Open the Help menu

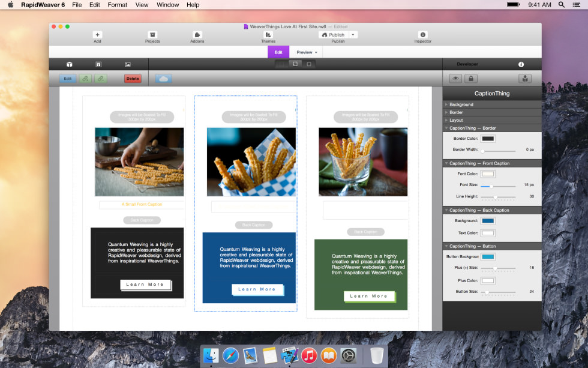193,5
